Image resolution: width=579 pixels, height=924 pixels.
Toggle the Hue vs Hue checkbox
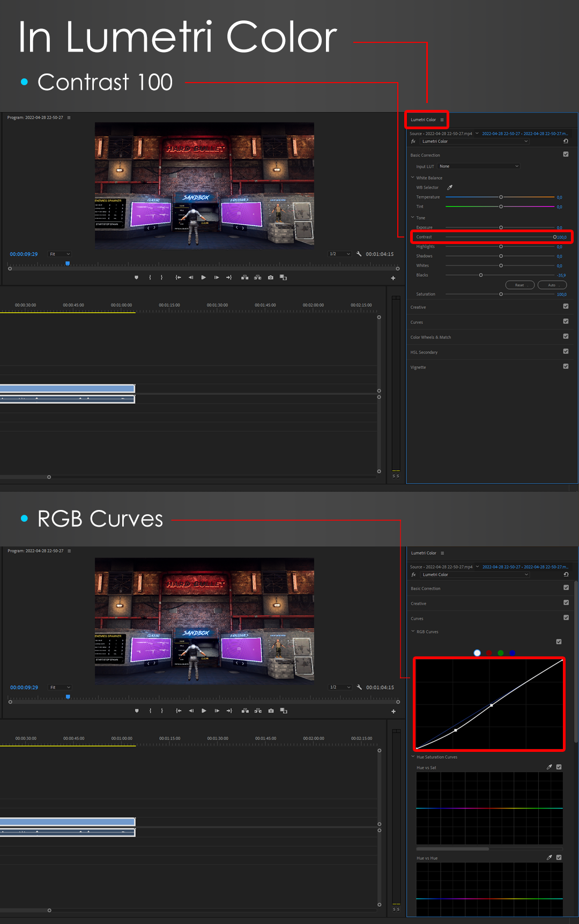pyautogui.click(x=559, y=858)
